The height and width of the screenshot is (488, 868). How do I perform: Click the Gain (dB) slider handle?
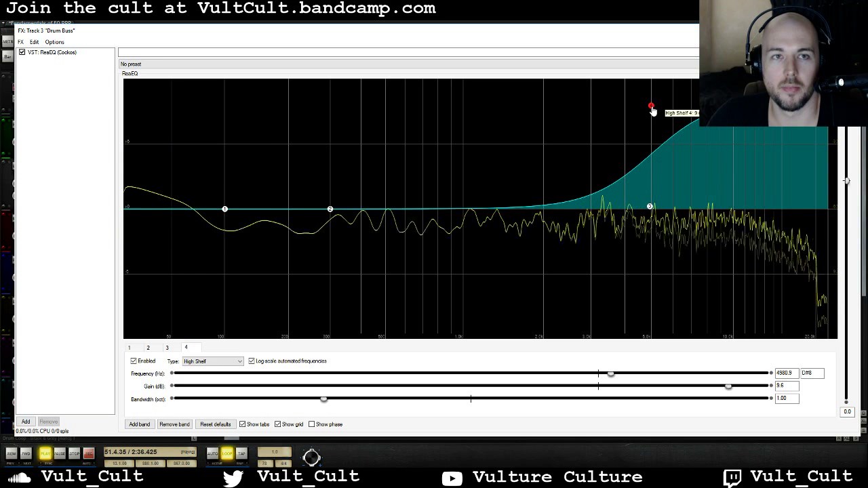click(728, 386)
